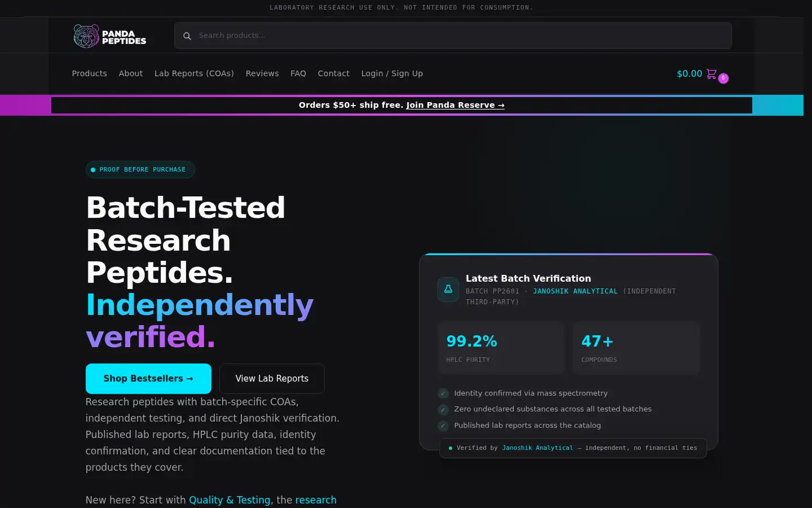The image size is (812, 508).
Task: Click Janoshik Analytical in verified-by footer
Action: point(537,448)
